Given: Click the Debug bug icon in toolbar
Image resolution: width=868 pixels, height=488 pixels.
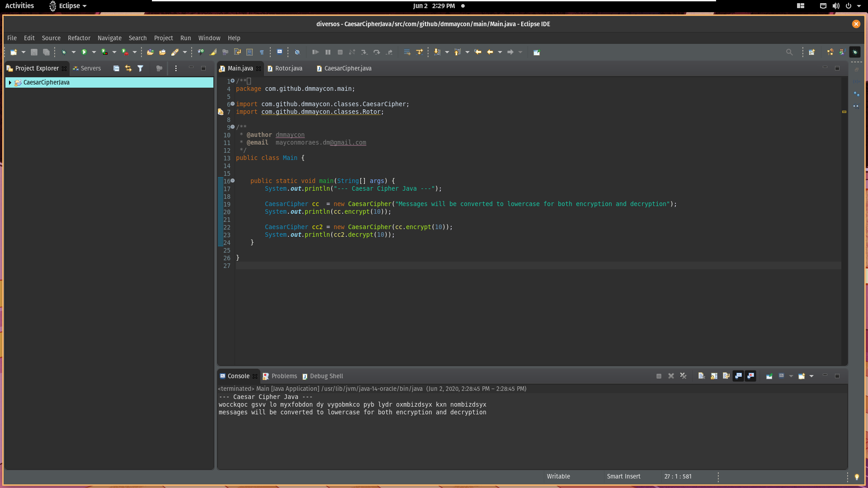Looking at the screenshot, I should pos(64,52).
